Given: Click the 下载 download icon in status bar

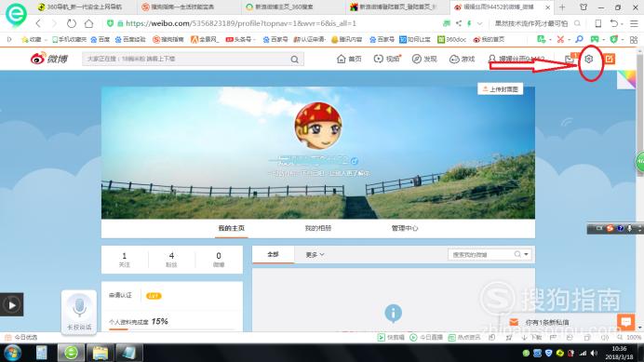Looking at the screenshot, I should (x=531, y=338).
